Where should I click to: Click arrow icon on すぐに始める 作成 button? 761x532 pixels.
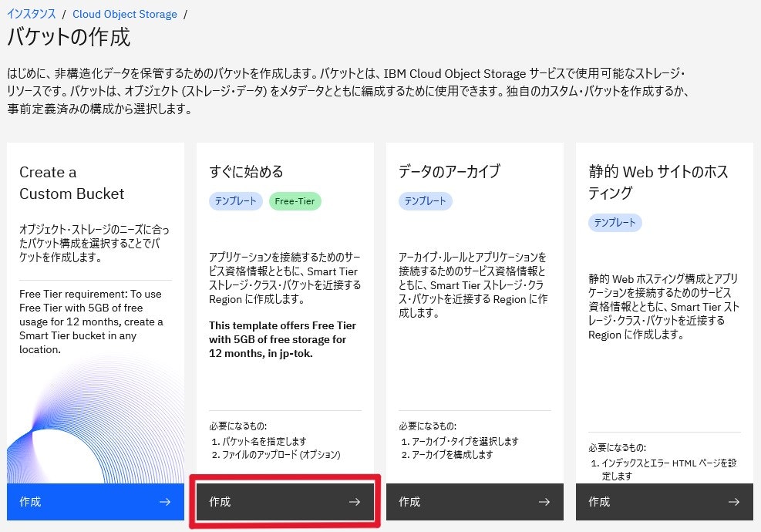(x=355, y=501)
